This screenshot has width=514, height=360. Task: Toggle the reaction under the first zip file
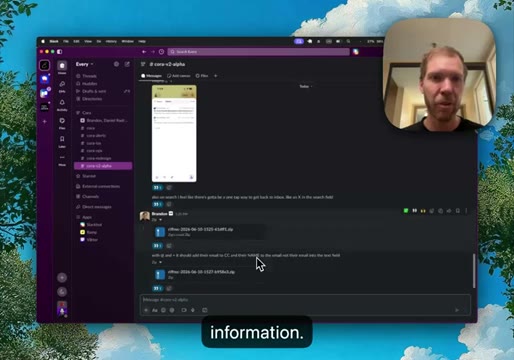point(158,246)
